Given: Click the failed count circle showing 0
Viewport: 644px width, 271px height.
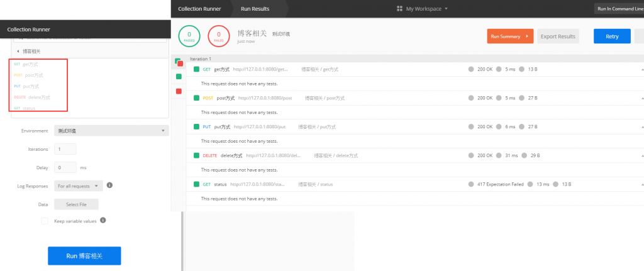Looking at the screenshot, I should (x=218, y=36).
